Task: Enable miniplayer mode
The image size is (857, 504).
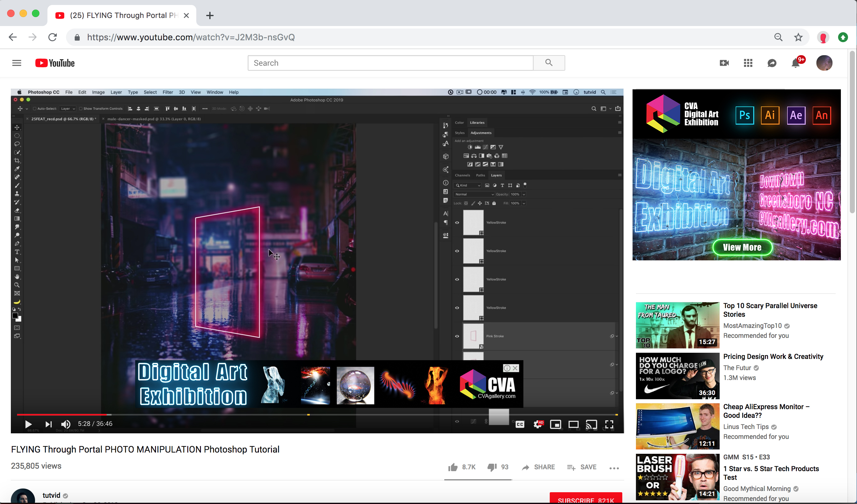Action: [556, 424]
